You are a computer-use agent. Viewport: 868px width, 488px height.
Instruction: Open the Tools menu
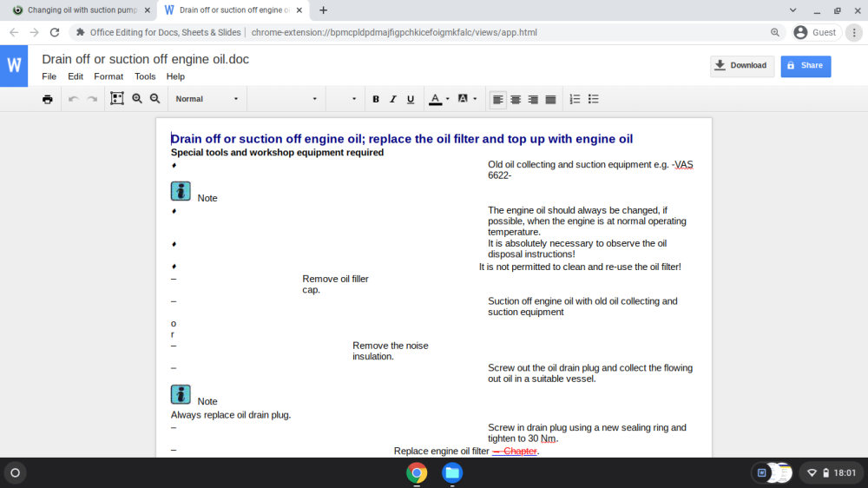click(145, 76)
